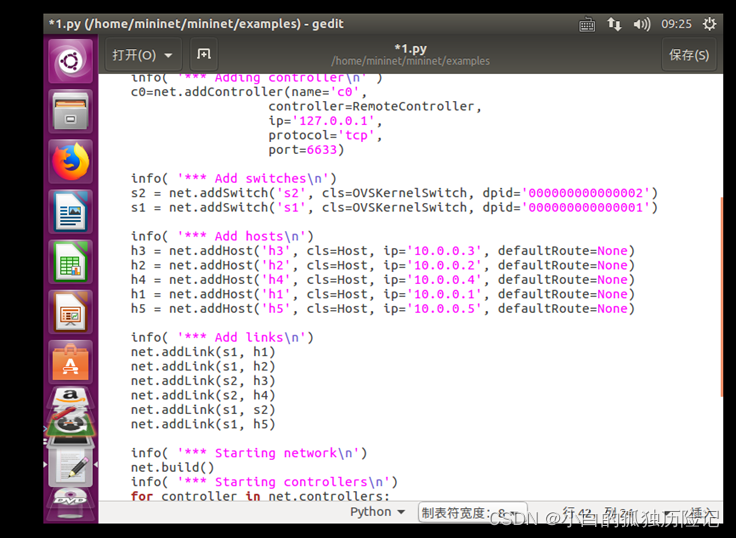Viewport: 736px width, 538px height.
Task: Click the '*** Add links' info line
Action: pyautogui.click(x=222, y=338)
